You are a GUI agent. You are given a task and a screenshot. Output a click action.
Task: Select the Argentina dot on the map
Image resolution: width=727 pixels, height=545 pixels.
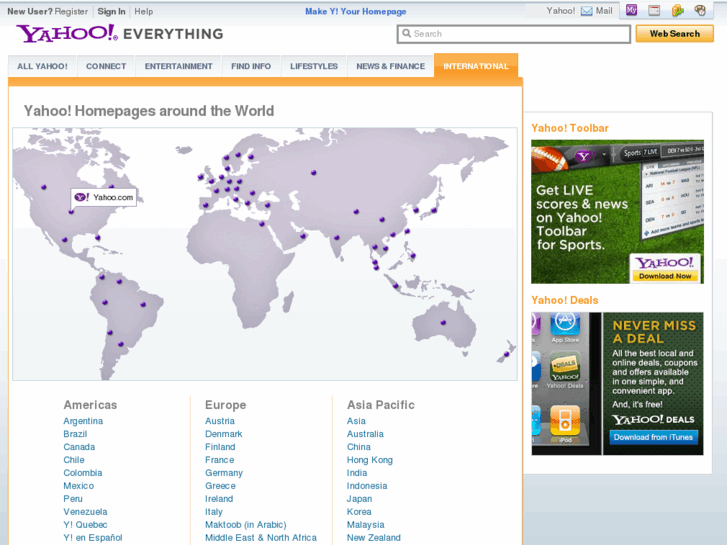tap(121, 344)
